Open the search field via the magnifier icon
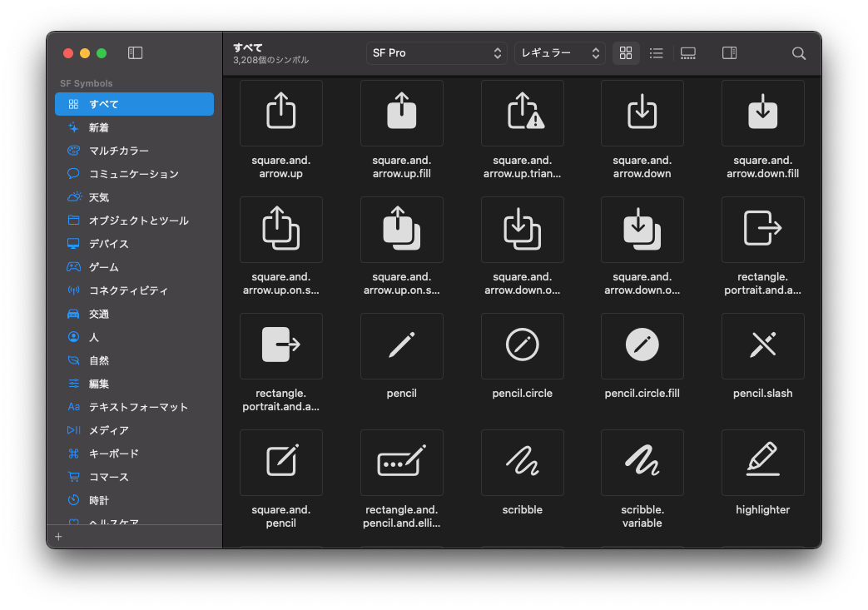868x610 pixels. 798,52
